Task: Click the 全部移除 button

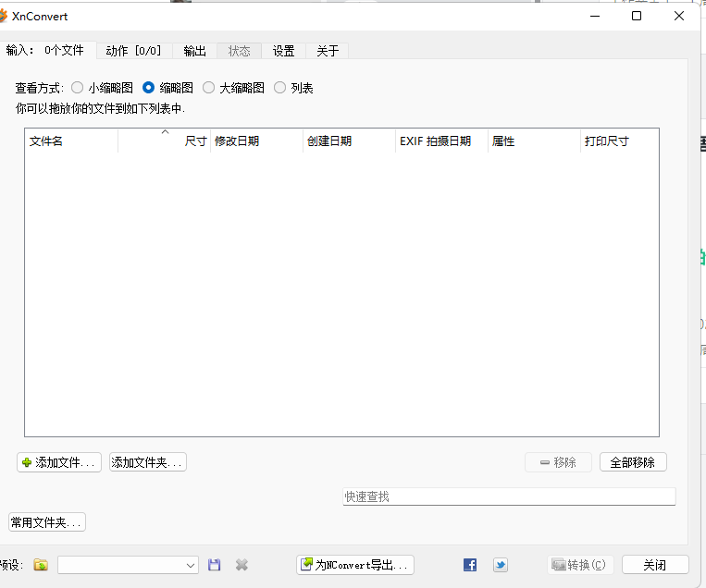Action: pyautogui.click(x=633, y=462)
